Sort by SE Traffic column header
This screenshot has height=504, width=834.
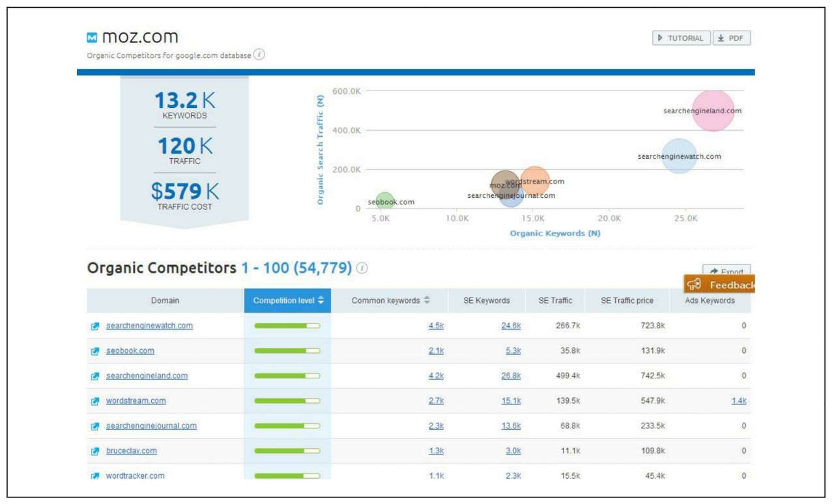[x=555, y=301]
